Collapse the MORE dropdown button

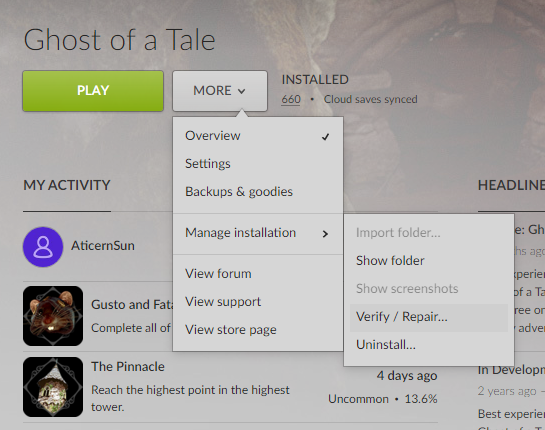pyautogui.click(x=220, y=91)
